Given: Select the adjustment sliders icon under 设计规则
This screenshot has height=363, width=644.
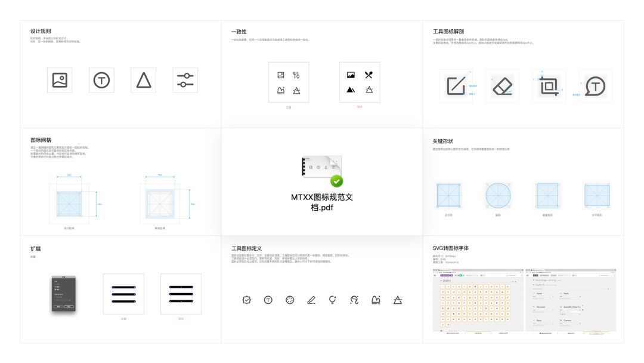Looking at the screenshot, I should point(185,80).
